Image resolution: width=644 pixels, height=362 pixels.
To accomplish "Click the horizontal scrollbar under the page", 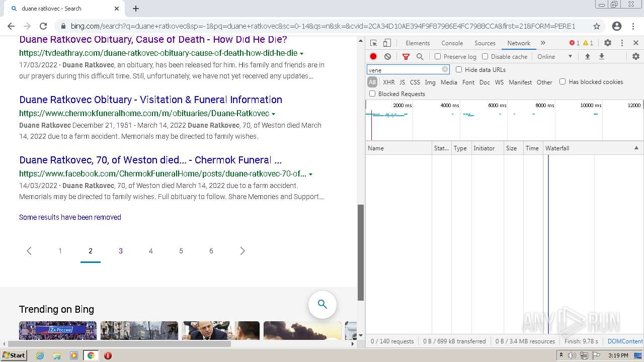I will click(x=119, y=344).
